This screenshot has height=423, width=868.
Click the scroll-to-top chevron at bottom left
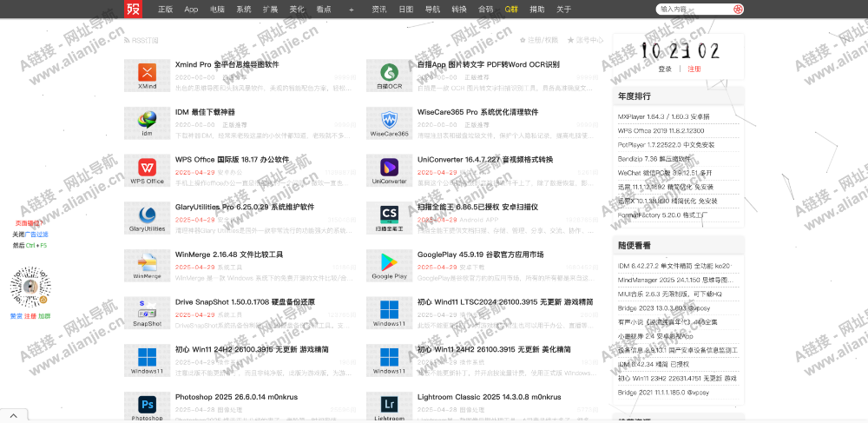13,416
